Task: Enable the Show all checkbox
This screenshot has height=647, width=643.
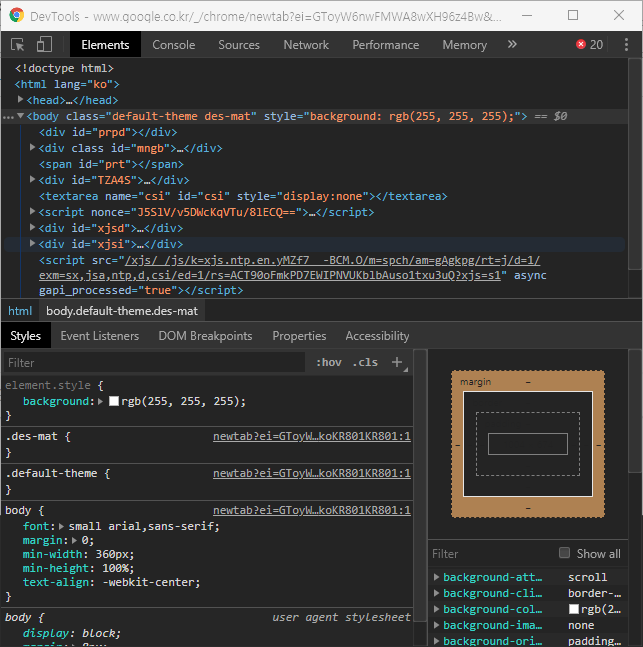Action: (564, 553)
